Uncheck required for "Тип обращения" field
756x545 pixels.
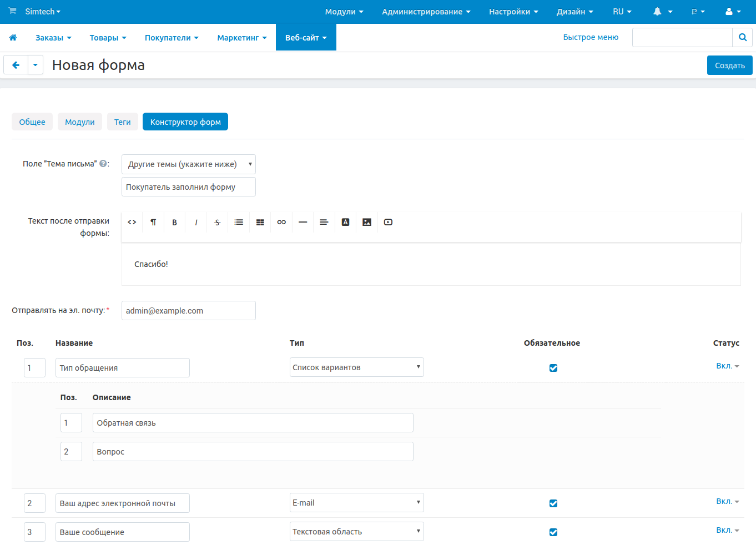[553, 368]
